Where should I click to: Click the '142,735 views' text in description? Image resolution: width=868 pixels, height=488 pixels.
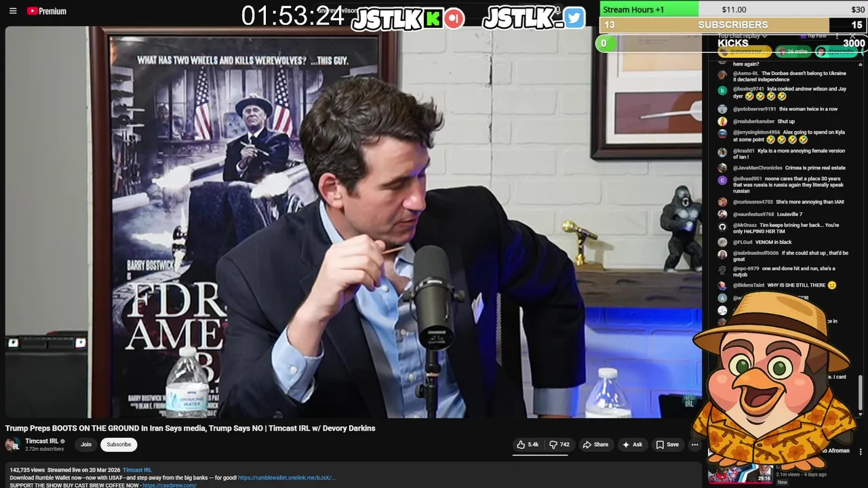(27, 470)
